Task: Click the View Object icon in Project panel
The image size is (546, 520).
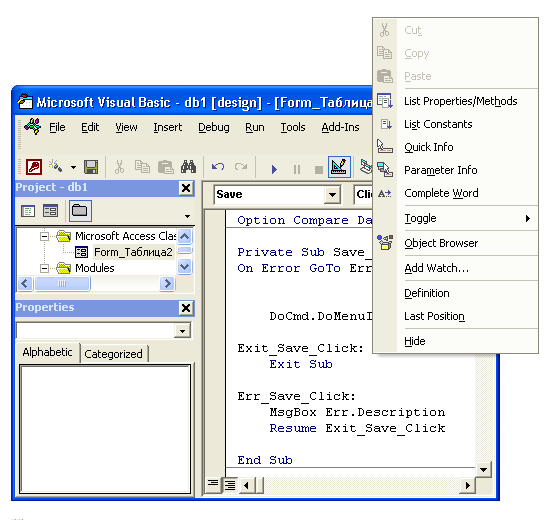Action: (x=50, y=211)
